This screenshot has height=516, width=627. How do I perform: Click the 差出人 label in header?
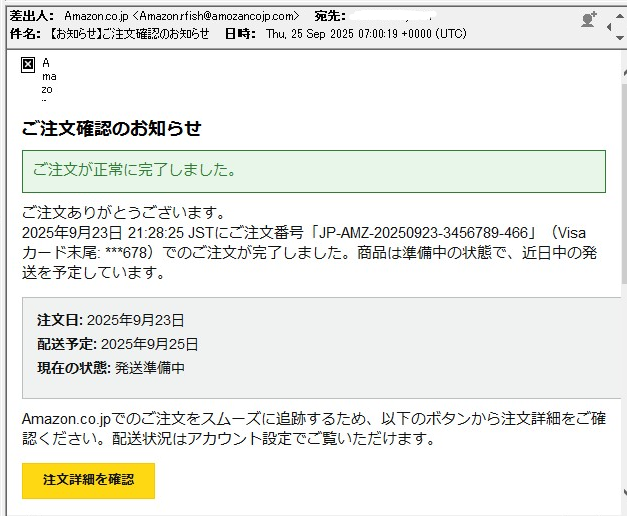pyautogui.click(x=31, y=16)
